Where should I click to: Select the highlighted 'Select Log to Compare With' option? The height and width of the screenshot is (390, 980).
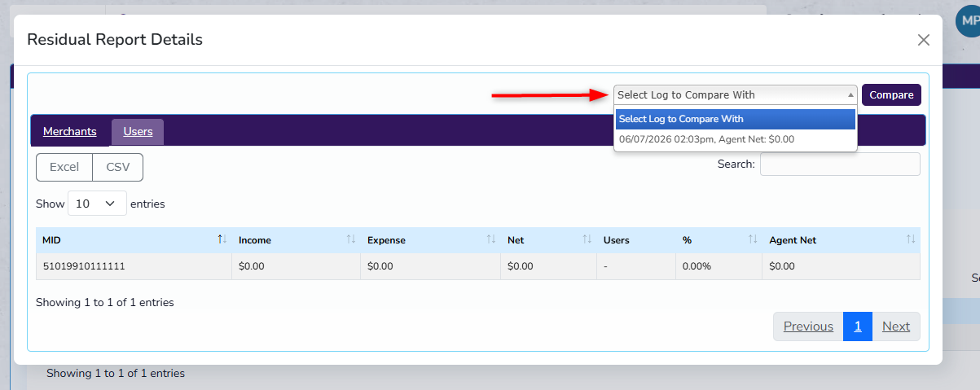736,119
